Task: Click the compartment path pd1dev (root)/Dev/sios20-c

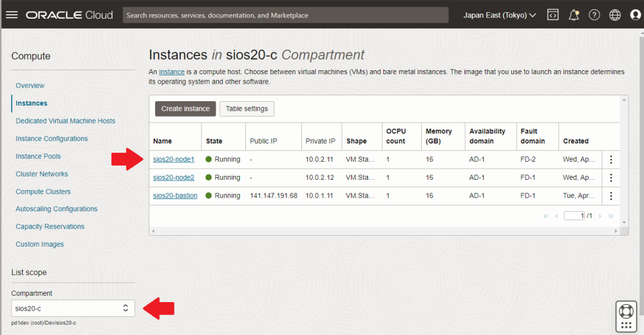Action: coord(44,323)
